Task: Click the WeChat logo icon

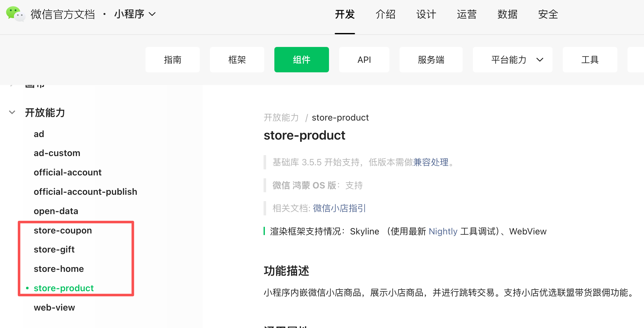Action: pyautogui.click(x=16, y=14)
